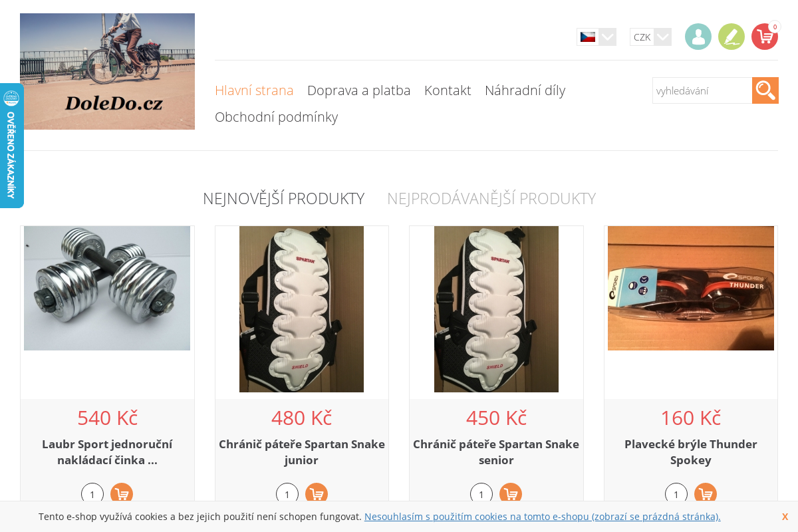Open Obchodní podmínky page
Image resolution: width=798 pixels, height=532 pixels.
tap(276, 116)
